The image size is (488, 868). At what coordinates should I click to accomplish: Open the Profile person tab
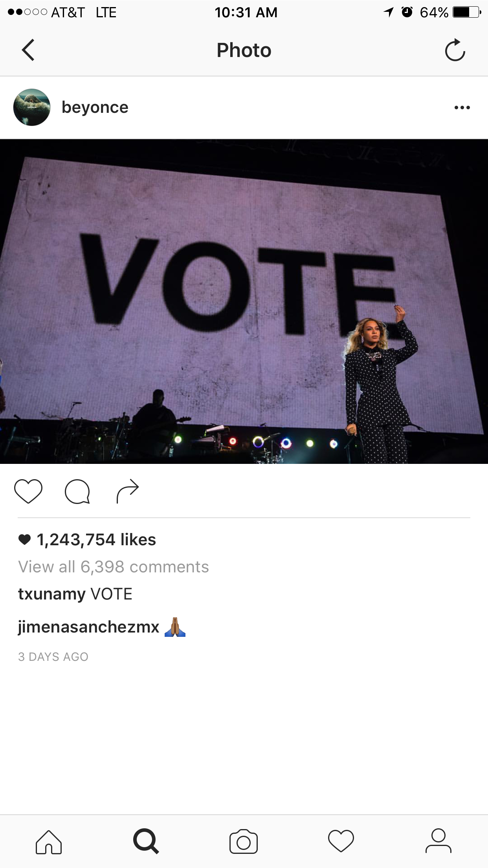point(438,841)
